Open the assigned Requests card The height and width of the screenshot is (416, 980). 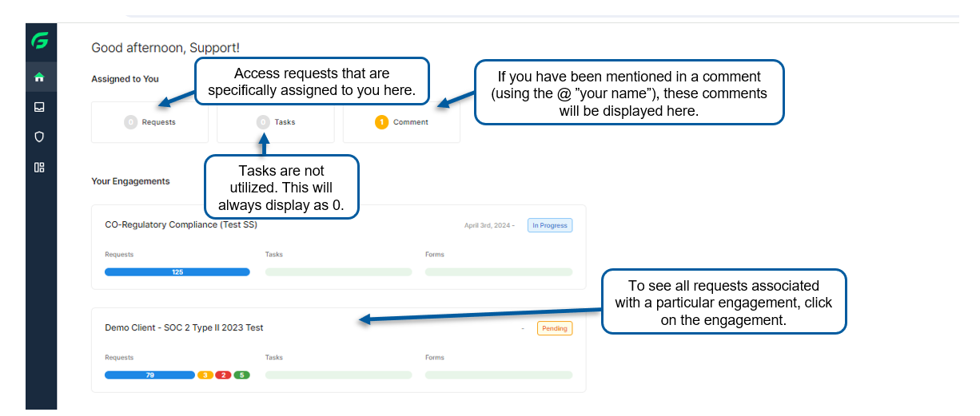click(x=149, y=122)
